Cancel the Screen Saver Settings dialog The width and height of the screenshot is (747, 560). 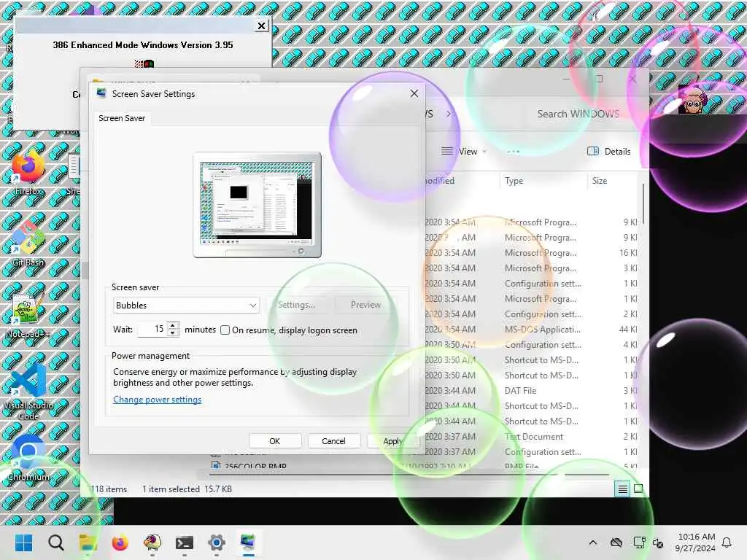tap(333, 441)
